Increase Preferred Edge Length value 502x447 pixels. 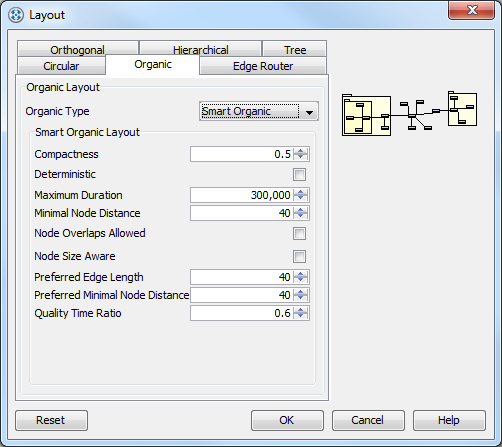[x=301, y=274]
